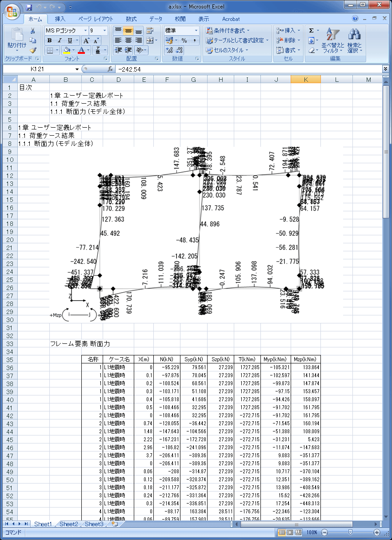392x540 pixels.
Task: Copy the selection with the copy icon
Action: (x=32, y=40)
